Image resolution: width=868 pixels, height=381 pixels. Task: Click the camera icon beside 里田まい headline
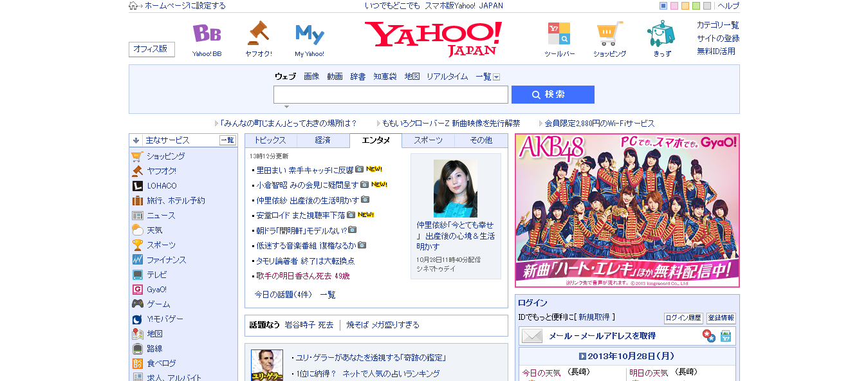pyautogui.click(x=360, y=170)
